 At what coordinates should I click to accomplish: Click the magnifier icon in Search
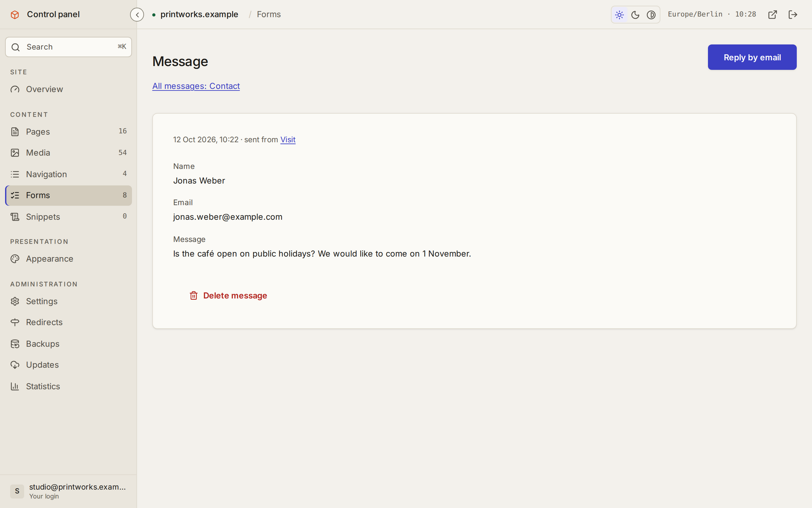tap(16, 47)
